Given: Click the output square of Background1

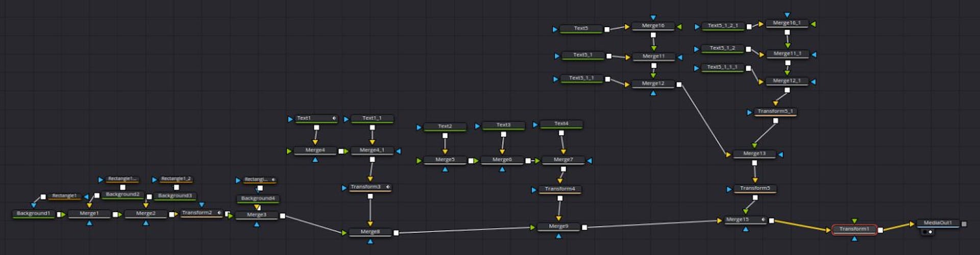Looking at the screenshot, I should [x=59, y=215].
